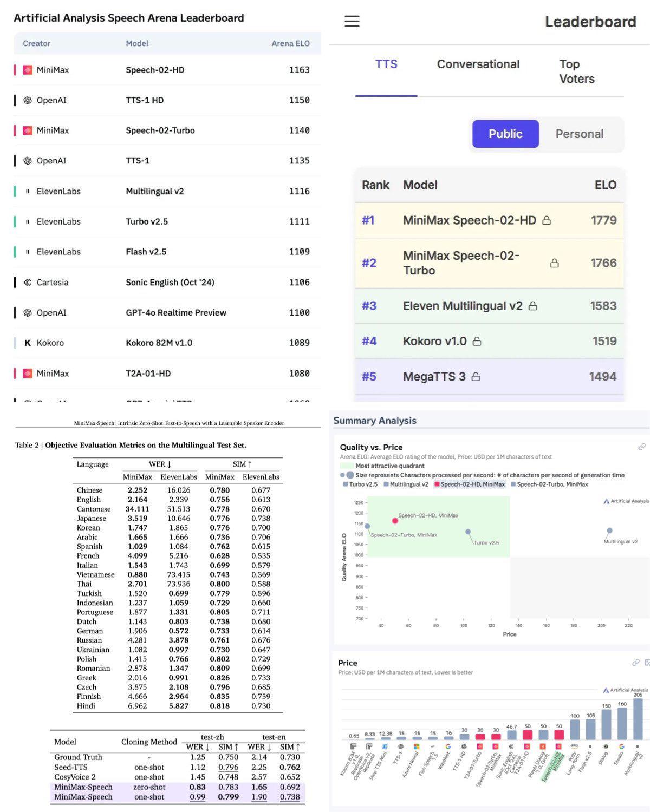This screenshot has width=650, height=812.
Task: Click green Most attractive quadrant legend swatch
Action: tap(347, 466)
